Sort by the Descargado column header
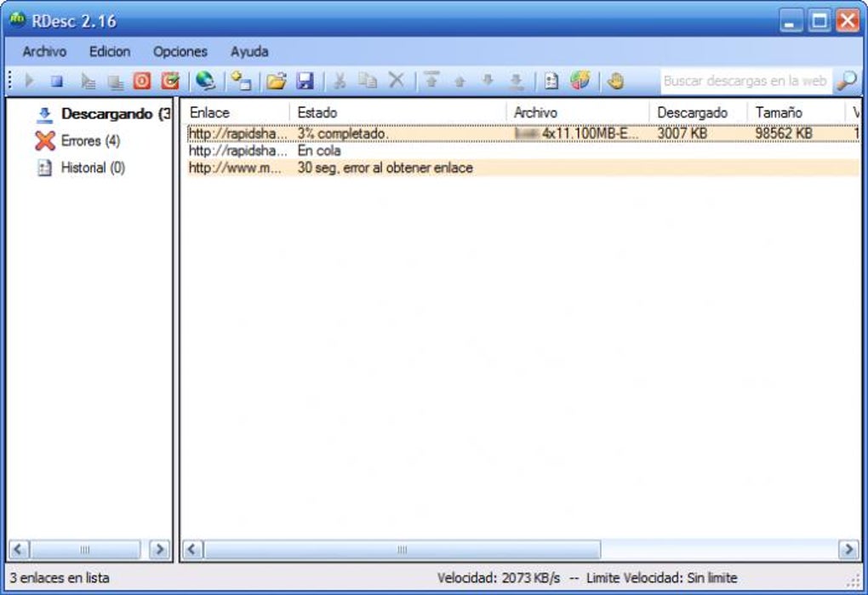 point(700,112)
